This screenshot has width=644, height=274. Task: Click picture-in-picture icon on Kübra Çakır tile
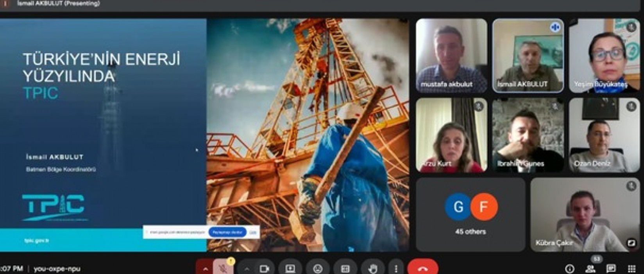click(631, 243)
